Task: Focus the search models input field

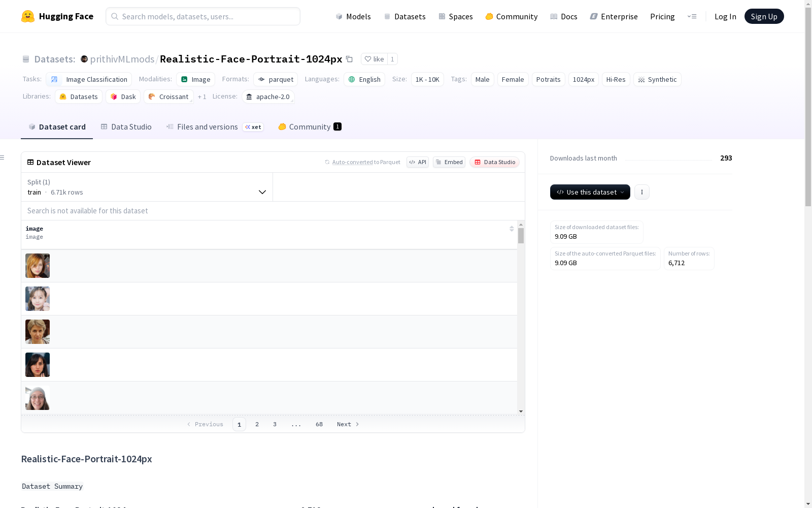Action: click(x=203, y=16)
